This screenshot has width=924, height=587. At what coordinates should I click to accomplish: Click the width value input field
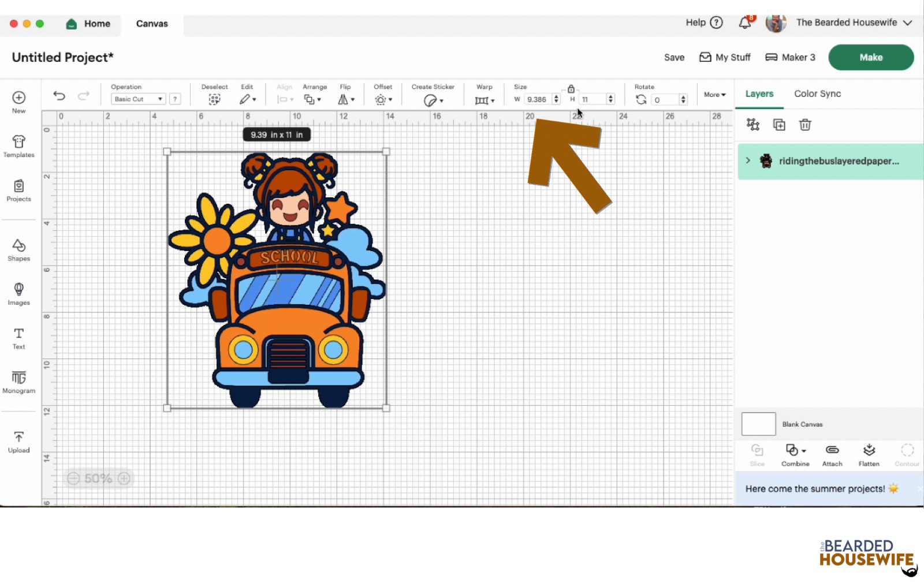click(538, 99)
